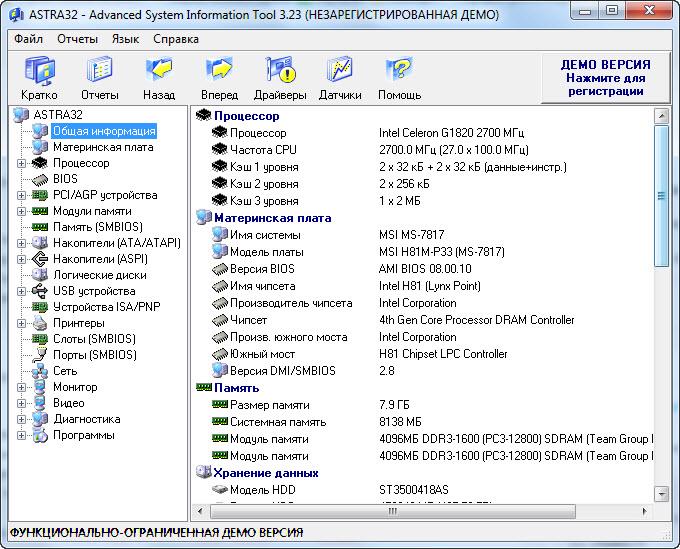680x549 pixels.
Task: Click the Размер памяти row label
Action: (270, 405)
